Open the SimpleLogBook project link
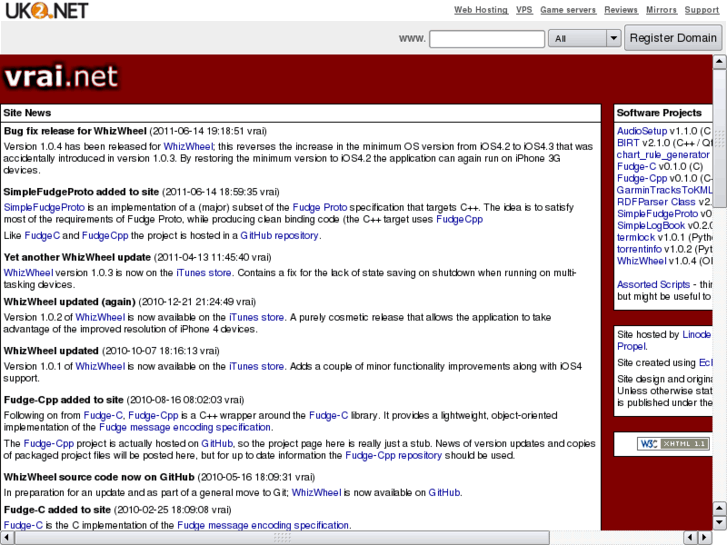Viewport: 727px width, 545px height. pyautogui.click(x=650, y=225)
